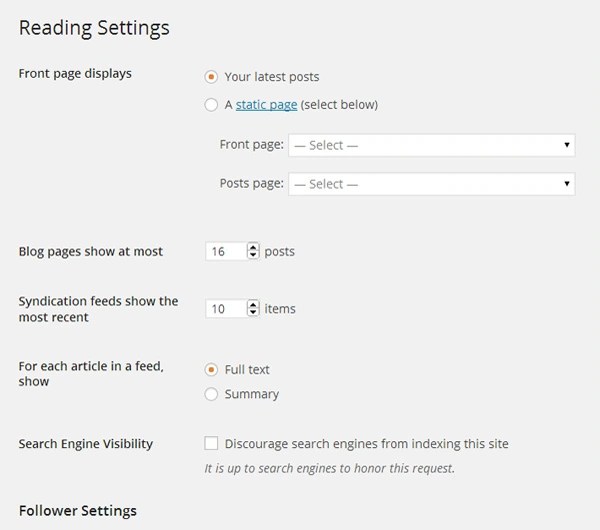
Task: Decrease the blog pages post count
Action: (253, 256)
